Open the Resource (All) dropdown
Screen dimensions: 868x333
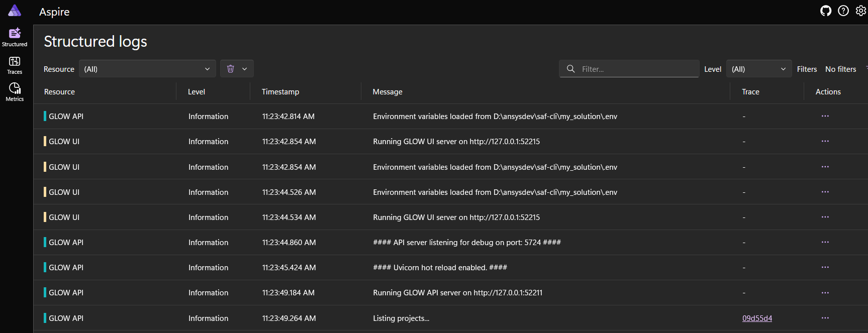[x=147, y=69]
